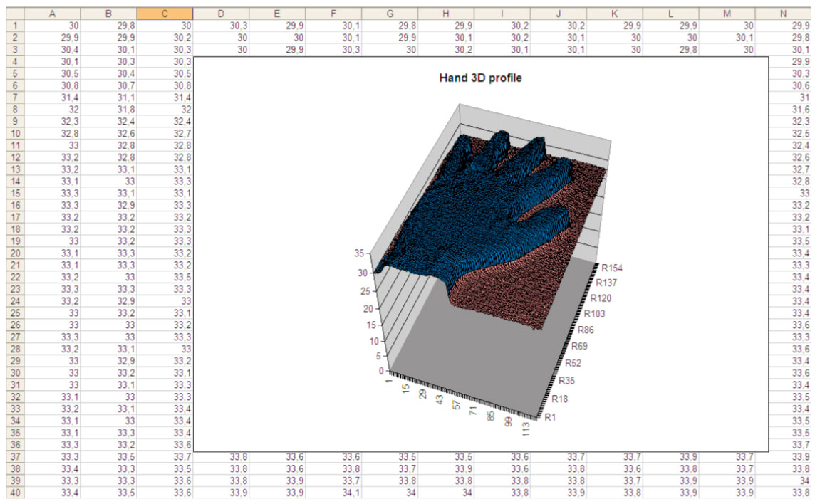This screenshot has width=815, height=504.
Task: Click cell B6 showing 30,7
Action: [108, 85]
